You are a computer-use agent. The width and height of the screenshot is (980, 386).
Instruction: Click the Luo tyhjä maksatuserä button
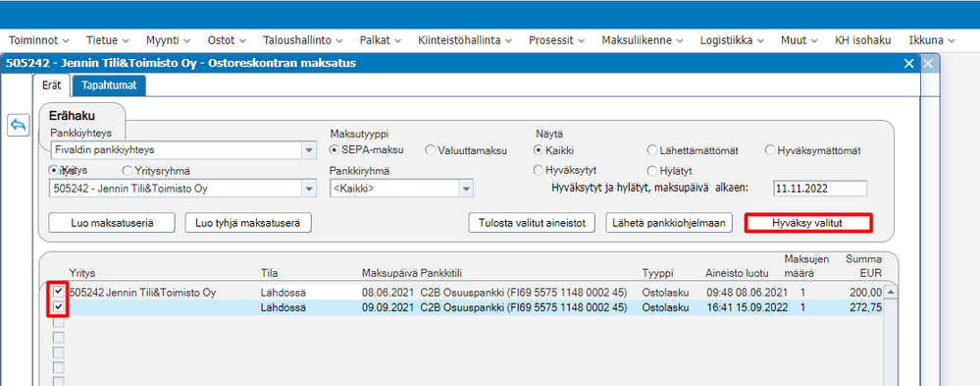248,223
